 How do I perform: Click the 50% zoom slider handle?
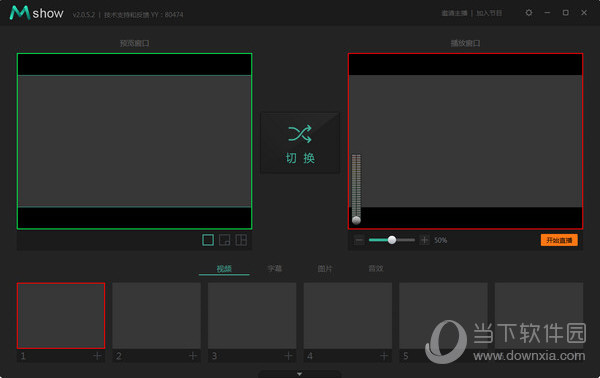click(x=392, y=240)
